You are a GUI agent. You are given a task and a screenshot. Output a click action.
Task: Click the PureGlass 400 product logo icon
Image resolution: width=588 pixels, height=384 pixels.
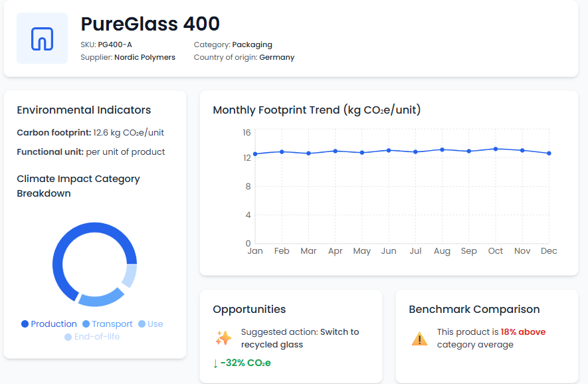42,39
